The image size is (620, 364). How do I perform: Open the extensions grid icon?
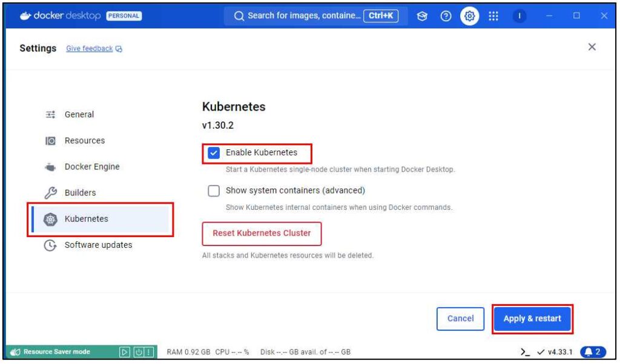tap(493, 16)
